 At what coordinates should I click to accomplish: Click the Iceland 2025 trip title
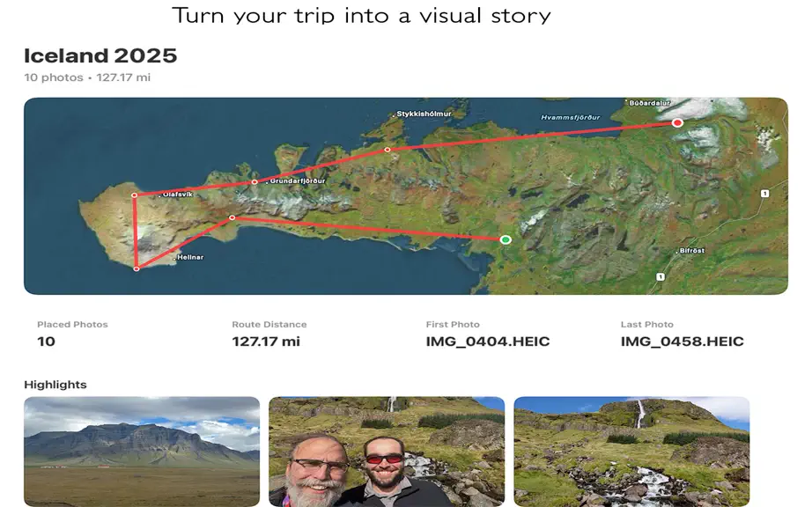[100, 55]
